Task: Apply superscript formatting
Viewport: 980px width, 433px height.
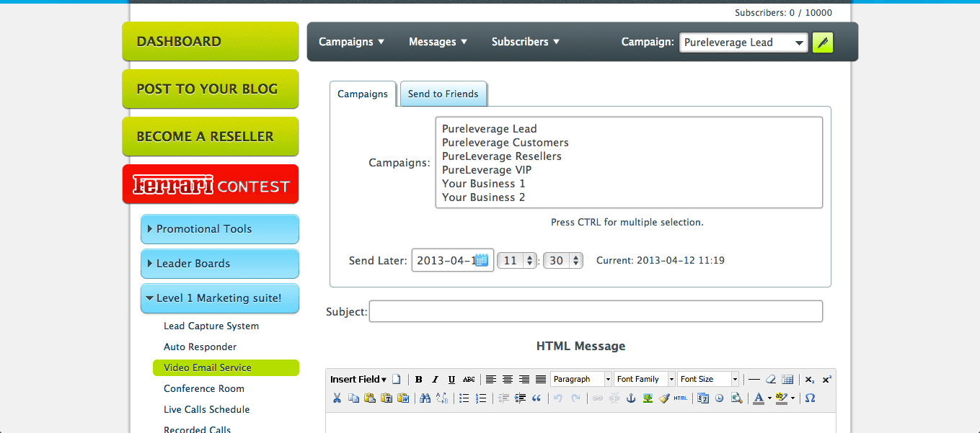Action: (826, 379)
